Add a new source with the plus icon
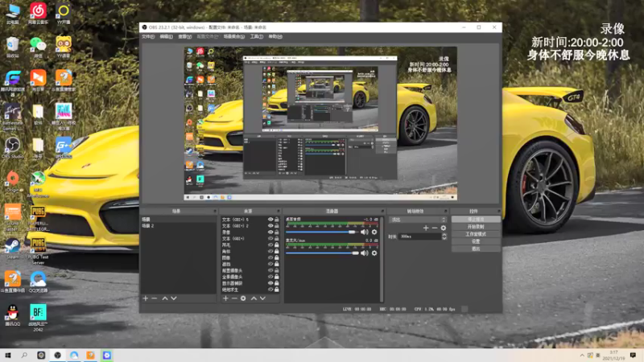This screenshot has height=362, width=644. pyautogui.click(x=225, y=298)
